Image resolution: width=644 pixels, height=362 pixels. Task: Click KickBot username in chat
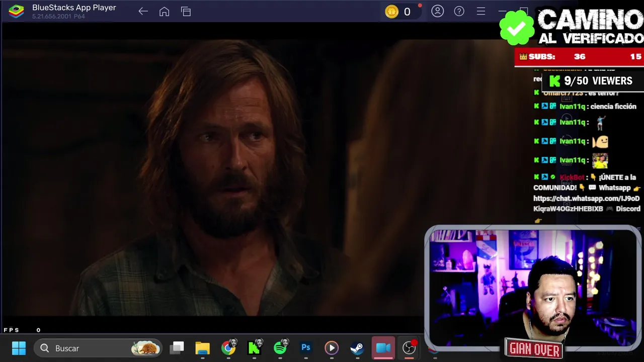coord(572,177)
